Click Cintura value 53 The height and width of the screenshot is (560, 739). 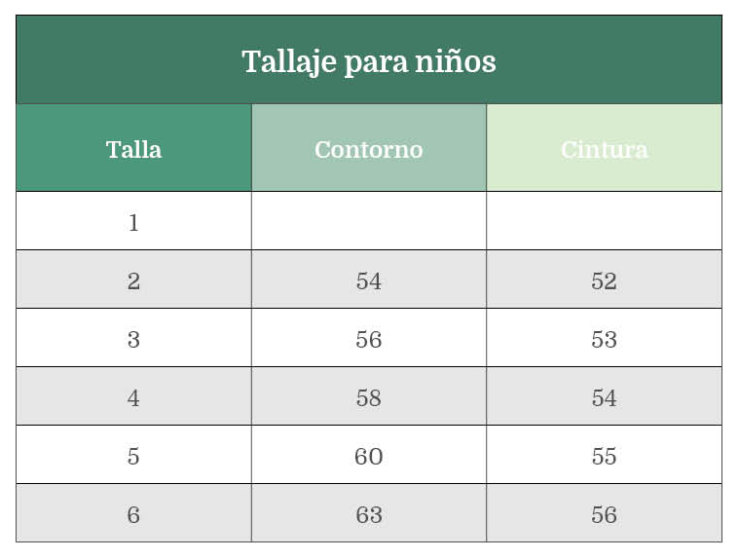pyautogui.click(x=604, y=339)
